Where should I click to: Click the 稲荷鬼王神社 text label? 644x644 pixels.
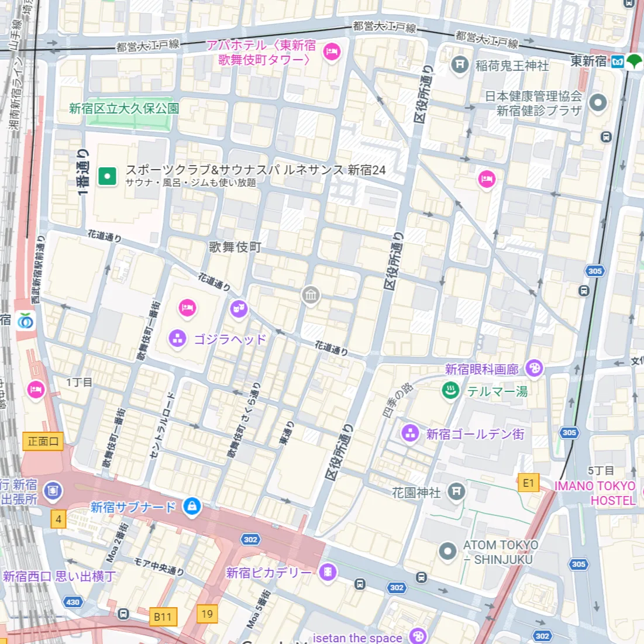point(512,66)
